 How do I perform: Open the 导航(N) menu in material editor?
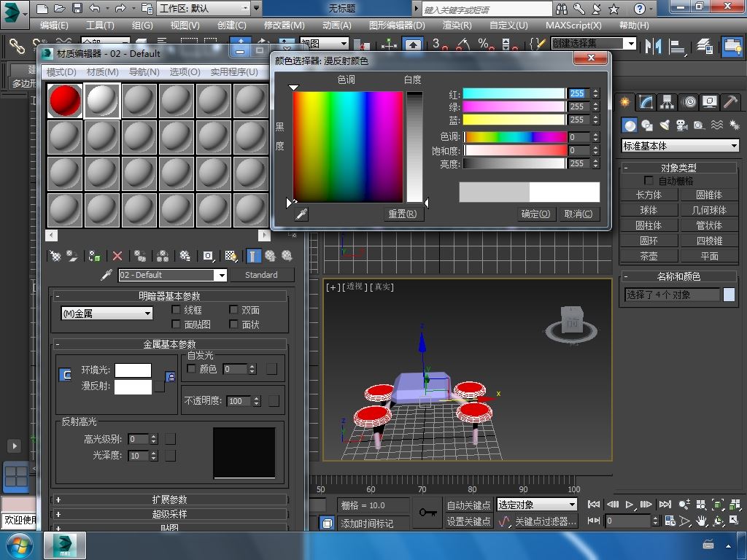pos(144,72)
